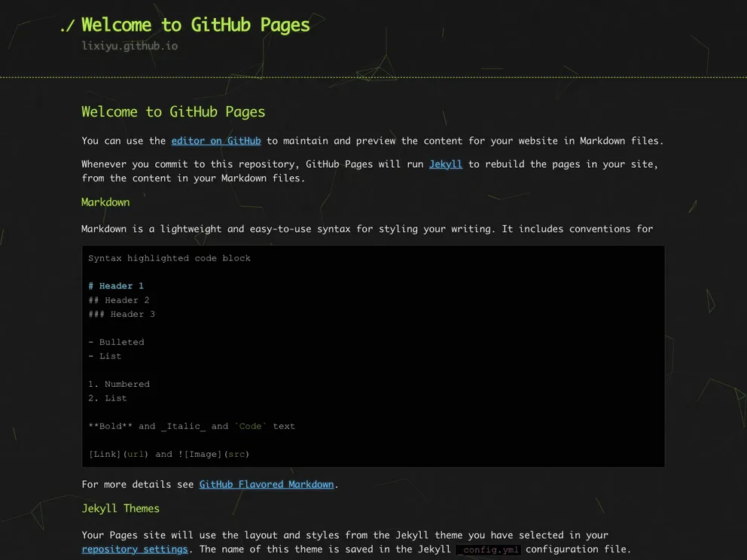Click the _config.yml inline code
Viewport: 747px width, 560px height.
(489, 550)
